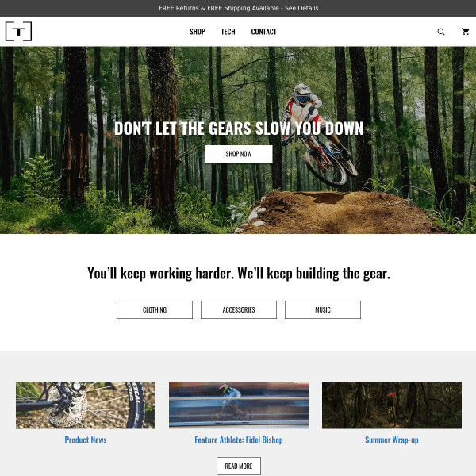Viewport: 476px width, 476px height.
Task: Click the bracketed T site logo
Action: [x=18, y=31]
